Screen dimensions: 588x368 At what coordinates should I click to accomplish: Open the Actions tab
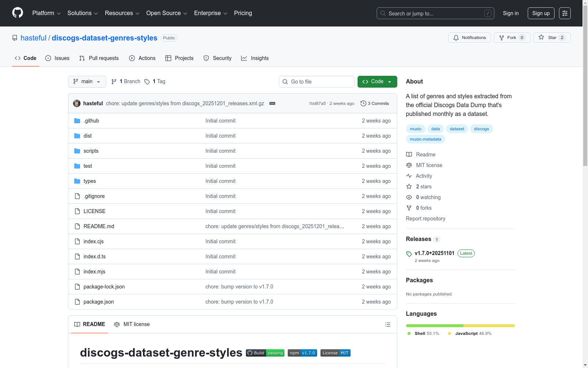pos(142,58)
